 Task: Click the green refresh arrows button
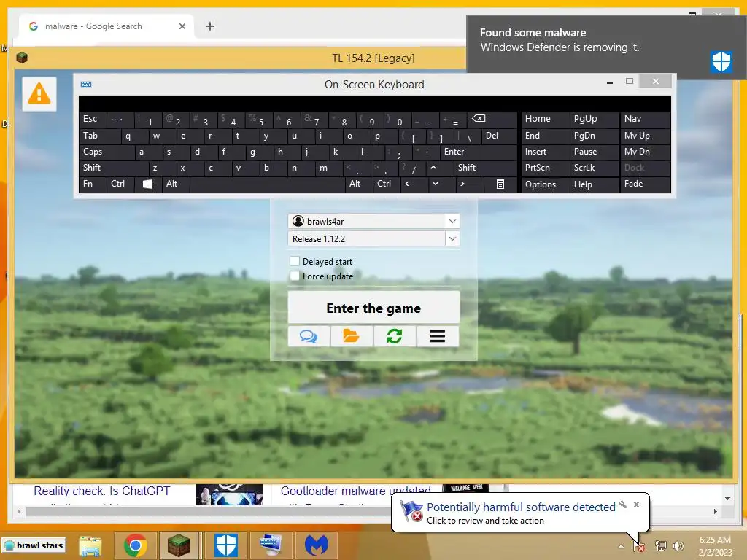point(395,336)
